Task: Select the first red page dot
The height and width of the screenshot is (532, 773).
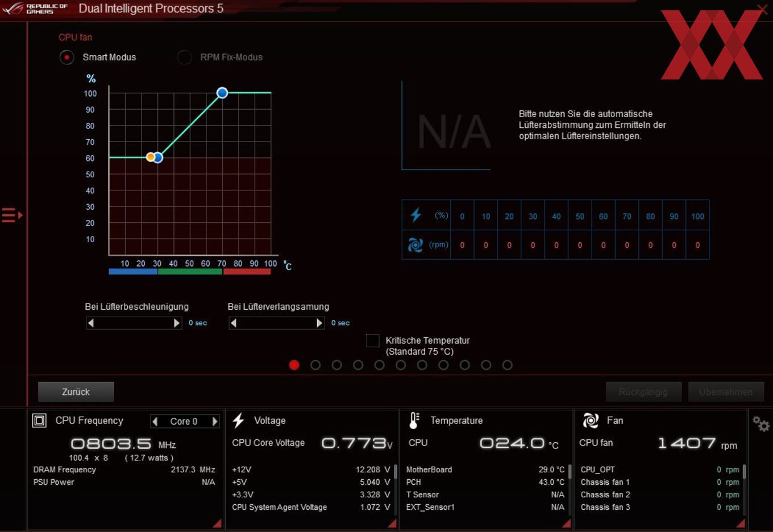Action: 294,365
